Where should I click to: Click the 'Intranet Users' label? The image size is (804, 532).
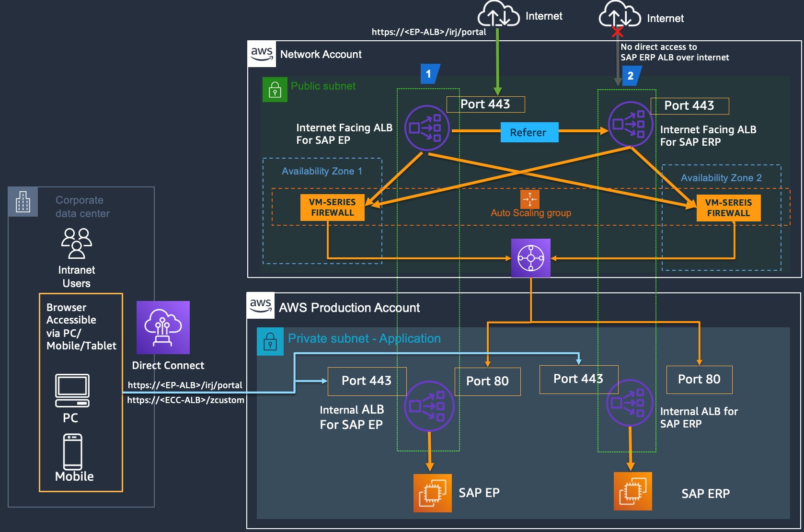point(77,277)
